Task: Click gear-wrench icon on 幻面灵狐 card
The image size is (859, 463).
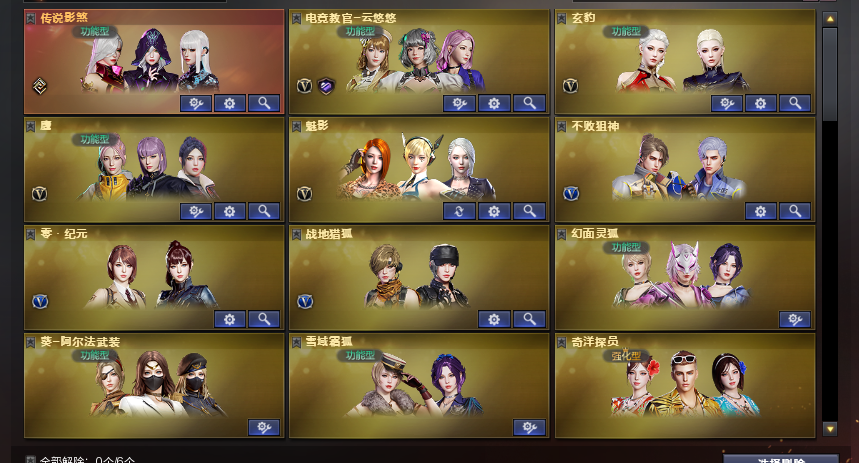Action: 795,319
